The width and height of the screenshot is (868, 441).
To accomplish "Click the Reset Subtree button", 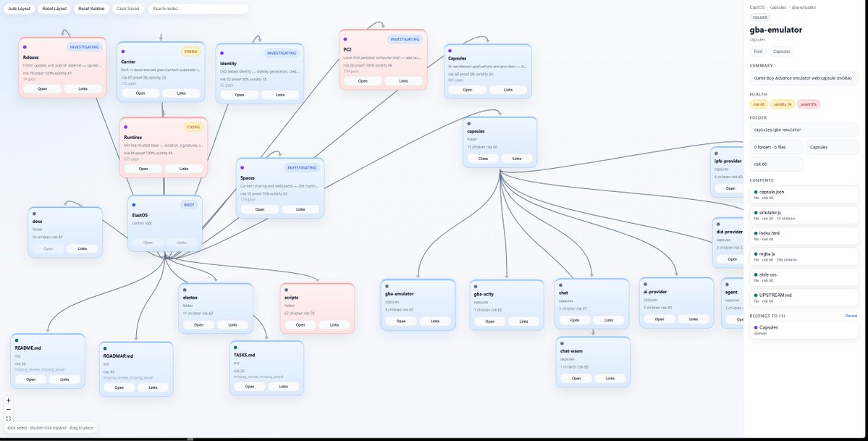I will click(x=90, y=9).
